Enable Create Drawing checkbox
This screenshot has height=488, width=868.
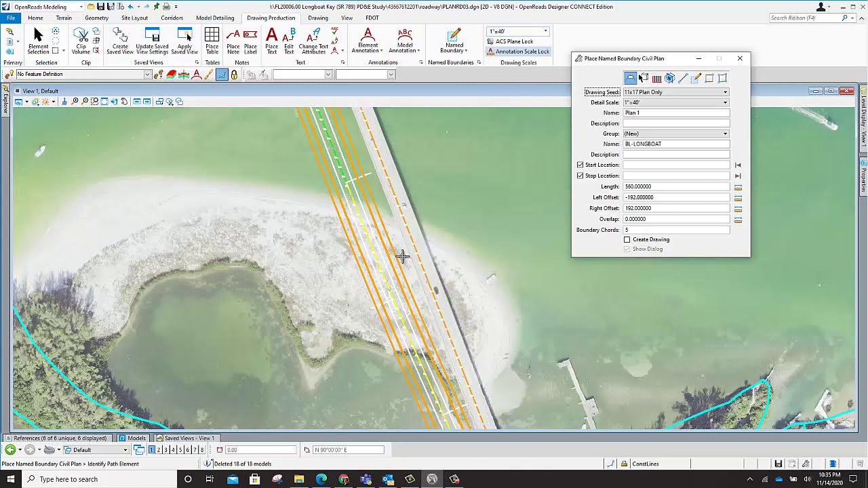[627, 239]
